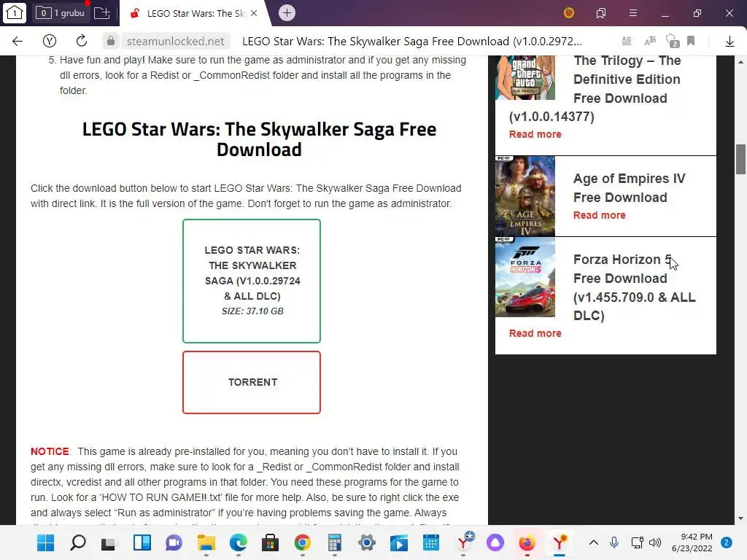The image size is (747, 560).
Task: Open the '1 grubu' tab group
Action: coord(61,13)
